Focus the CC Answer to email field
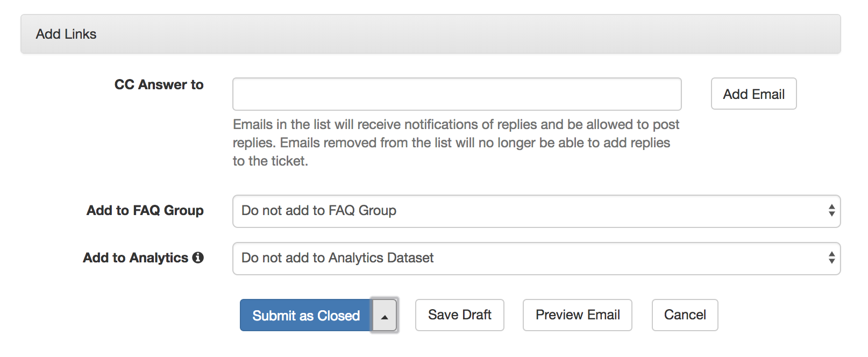The image size is (868, 357). (457, 94)
